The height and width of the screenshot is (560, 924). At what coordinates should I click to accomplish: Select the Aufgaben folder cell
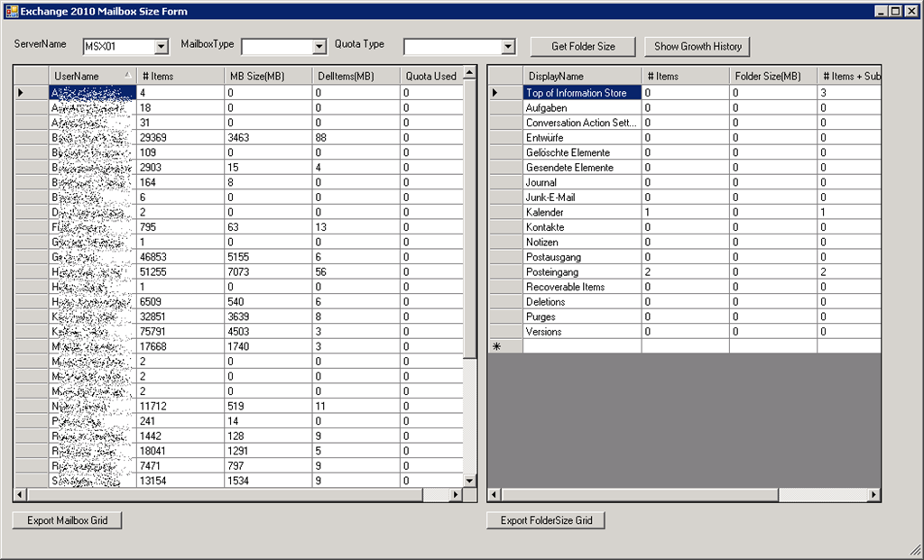[582, 107]
